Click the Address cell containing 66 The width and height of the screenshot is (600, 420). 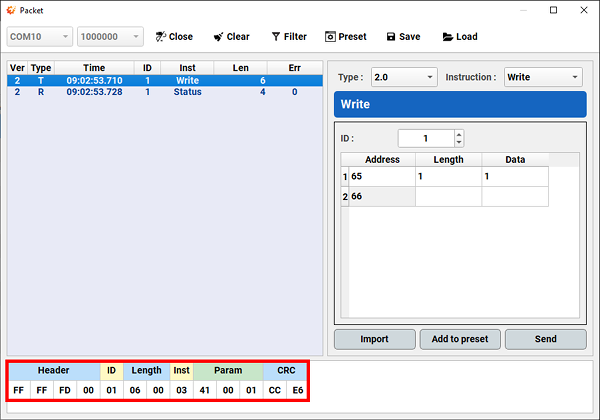[x=380, y=197]
